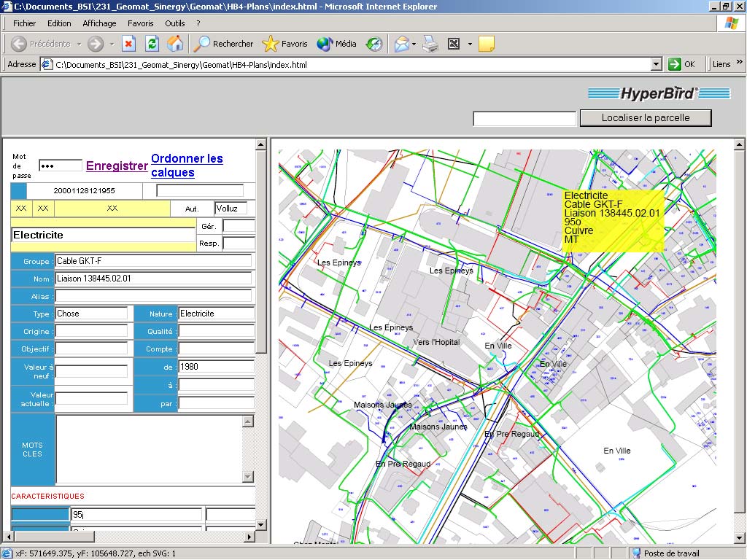Refresh the page with green arrows icon
The image size is (747, 560).
pos(152,44)
